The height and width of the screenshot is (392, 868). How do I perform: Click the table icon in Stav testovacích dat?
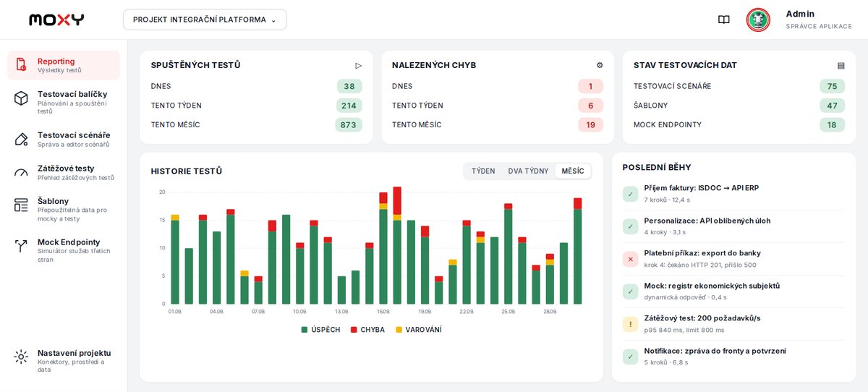[841, 65]
